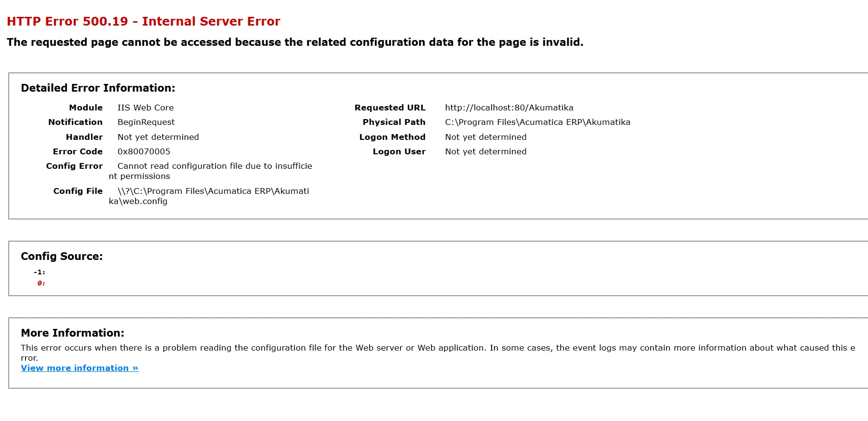Click the 'Config Error' label
Screen dimensions: 868x421
tap(74, 166)
